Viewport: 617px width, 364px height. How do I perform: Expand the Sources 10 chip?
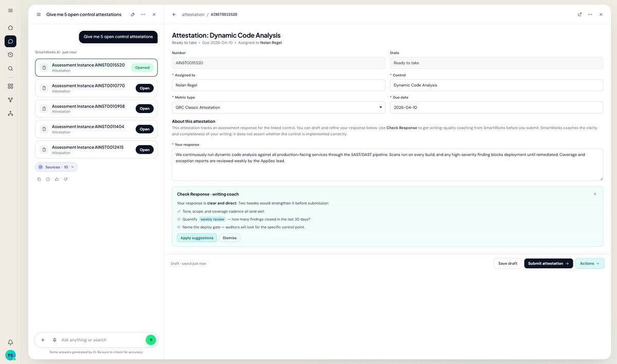57,167
